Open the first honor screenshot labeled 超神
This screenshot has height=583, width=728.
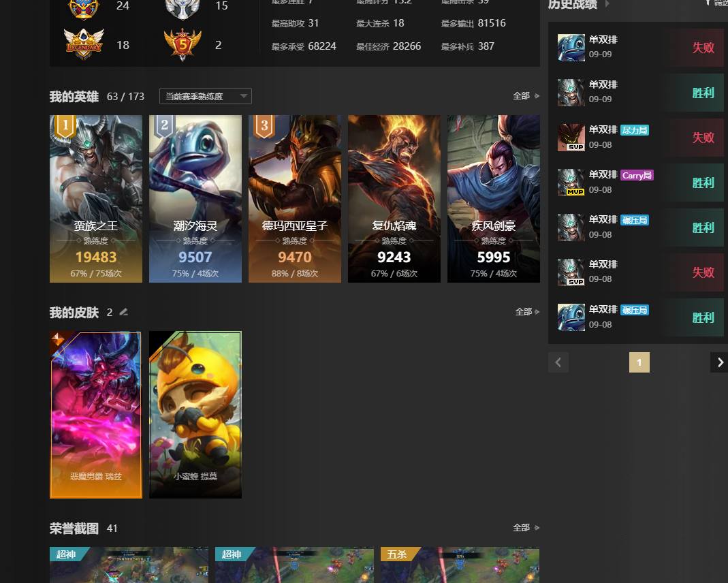129,565
